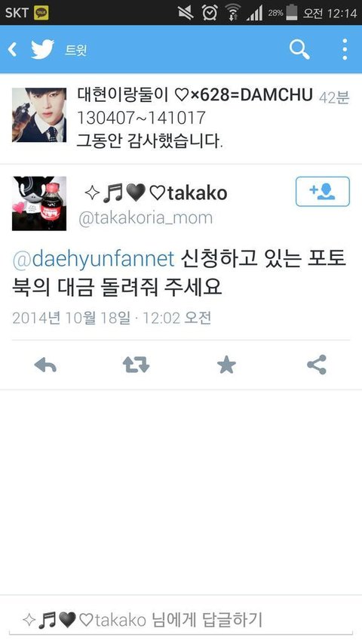This screenshot has height=644, width=362.
Task: Tap the Twitter bird logo
Action: [x=43, y=50]
